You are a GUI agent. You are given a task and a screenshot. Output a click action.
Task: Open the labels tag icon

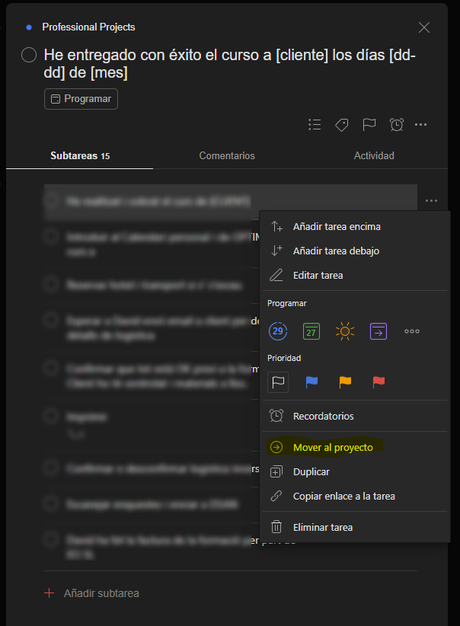pyautogui.click(x=342, y=125)
